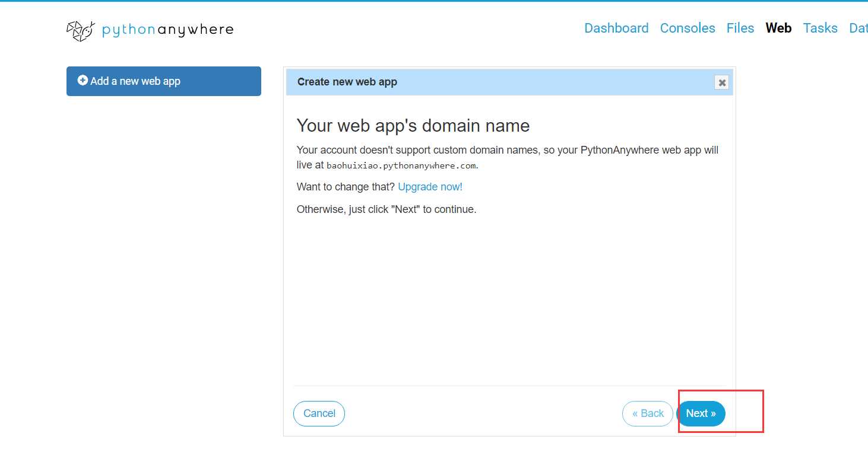This screenshot has height=465, width=868.
Task: Switch to the Tasks page
Action: (821, 28)
